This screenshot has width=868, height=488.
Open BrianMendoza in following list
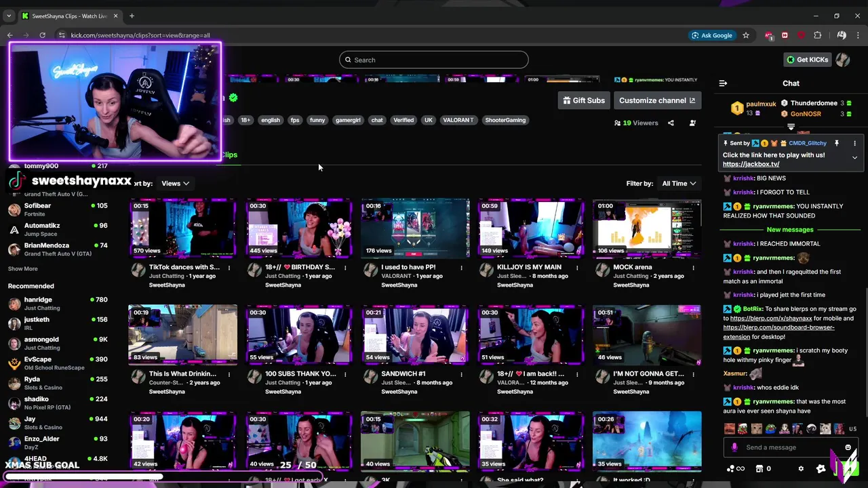point(58,249)
